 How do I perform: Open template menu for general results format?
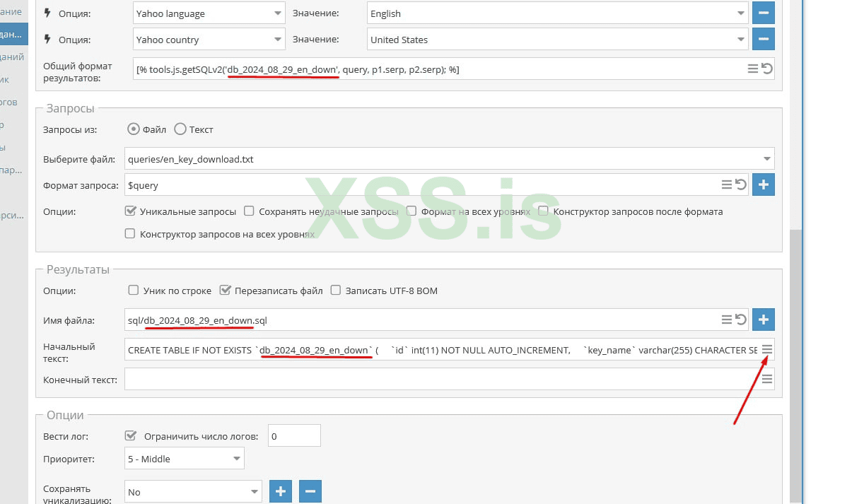click(x=754, y=69)
